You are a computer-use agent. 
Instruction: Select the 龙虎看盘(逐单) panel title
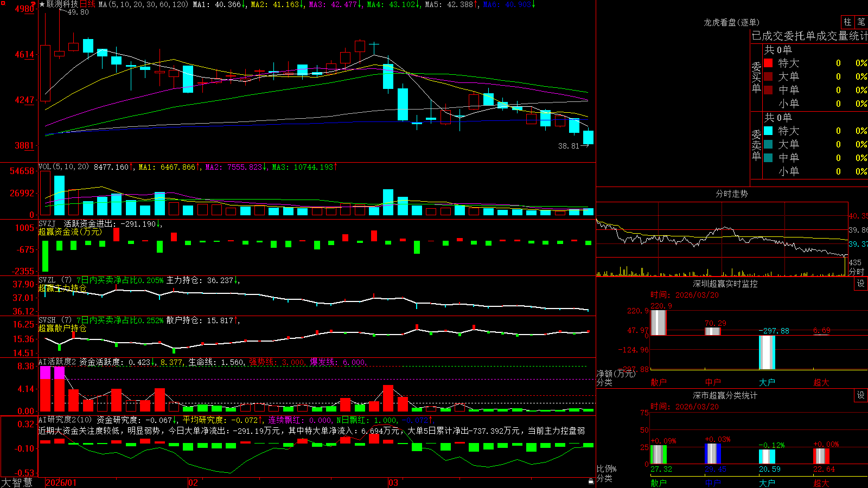pyautogui.click(x=731, y=22)
